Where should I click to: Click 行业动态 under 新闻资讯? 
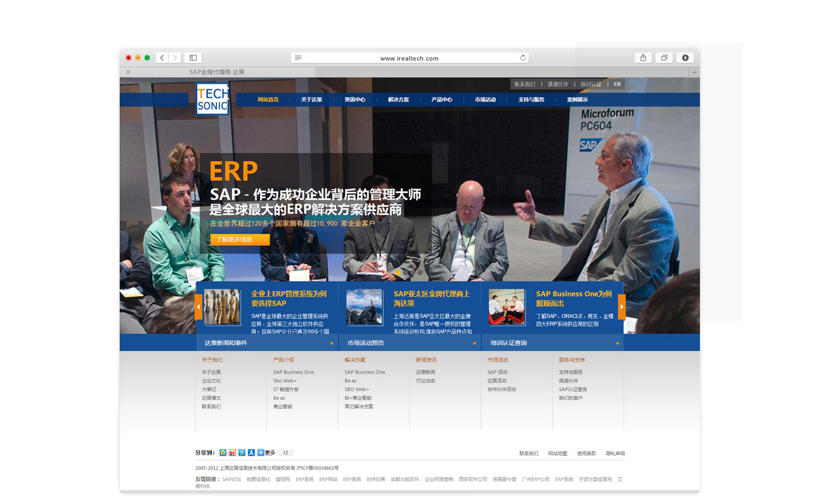click(x=425, y=381)
